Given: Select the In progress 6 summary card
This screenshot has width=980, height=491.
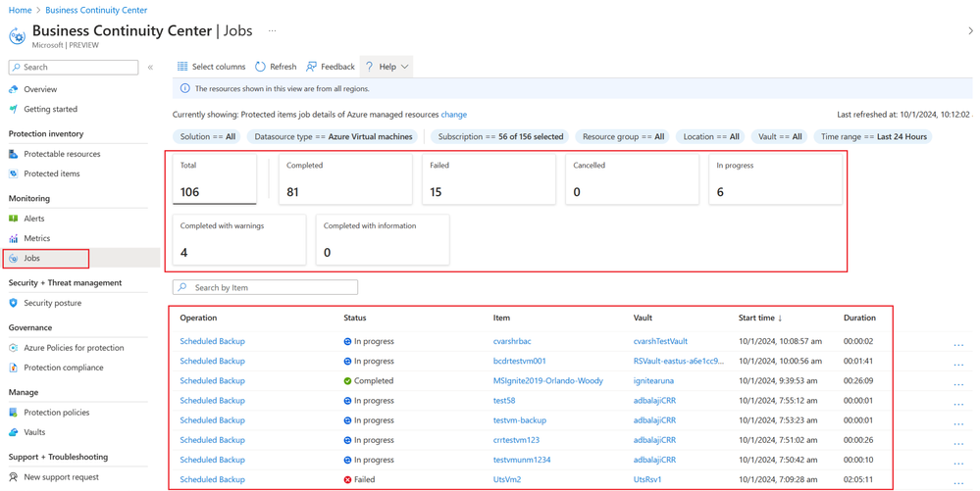Looking at the screenshot, I should coord(776,179).
